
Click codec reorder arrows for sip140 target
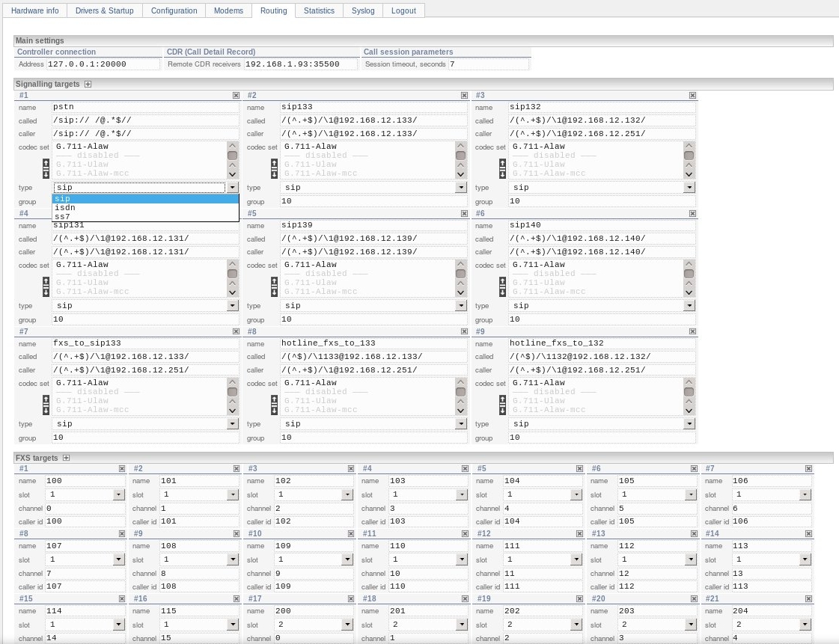coord(502,286)
